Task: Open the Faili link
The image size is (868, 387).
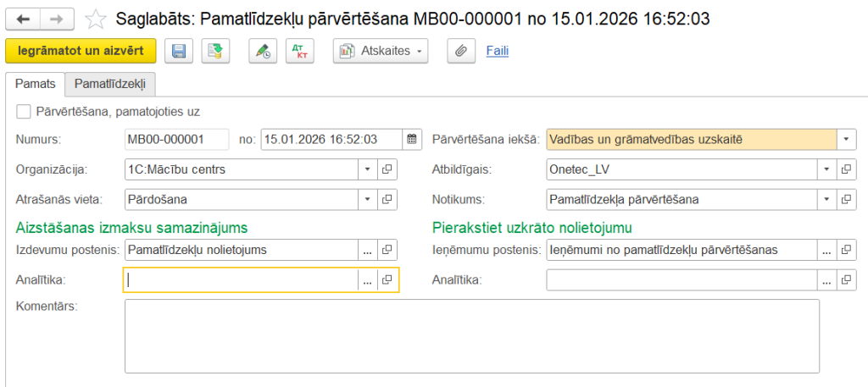Action: point(498,52)
